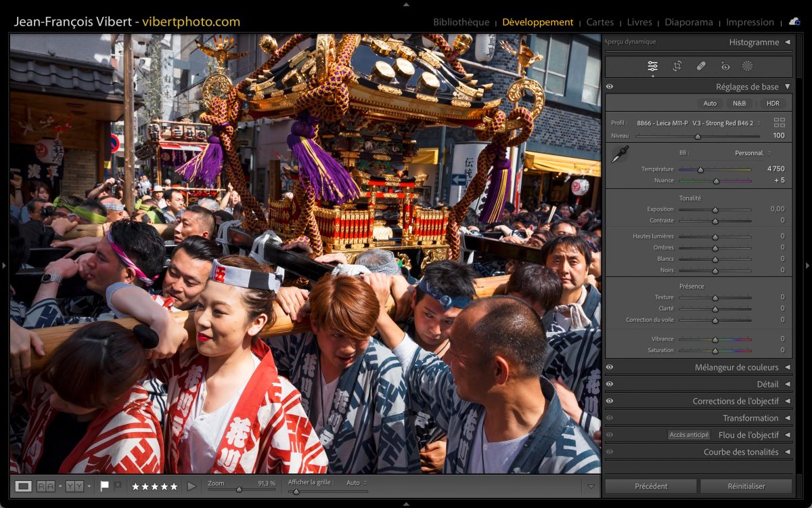Select the Healing bandage tool
The image size is (812, 508).
[701, 66]
